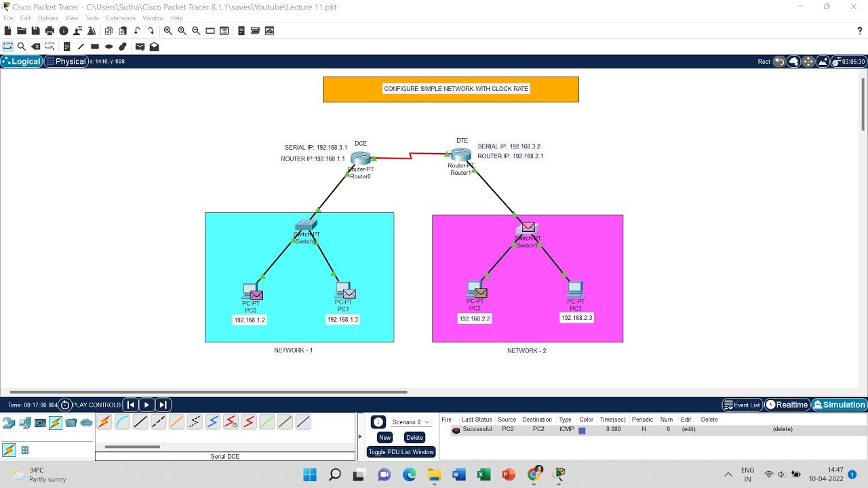Click the (edit) link for the PDU
Screen dimensions: 868x488
688,429
